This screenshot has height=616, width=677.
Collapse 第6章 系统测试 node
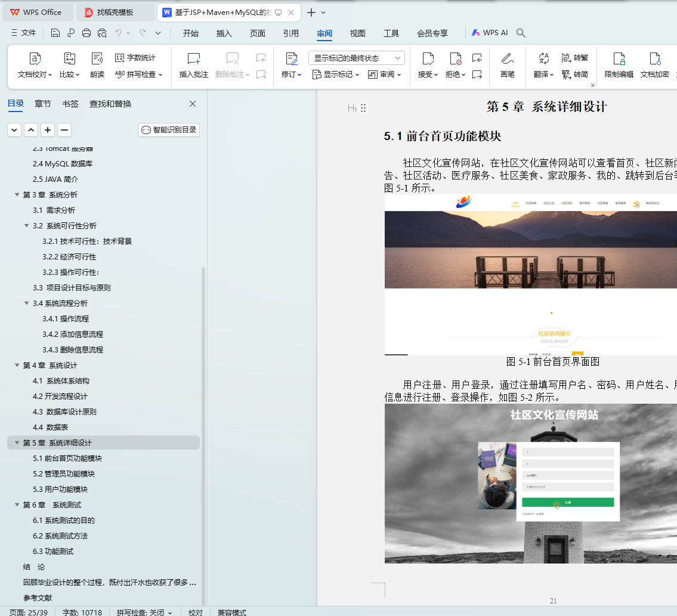17,504
